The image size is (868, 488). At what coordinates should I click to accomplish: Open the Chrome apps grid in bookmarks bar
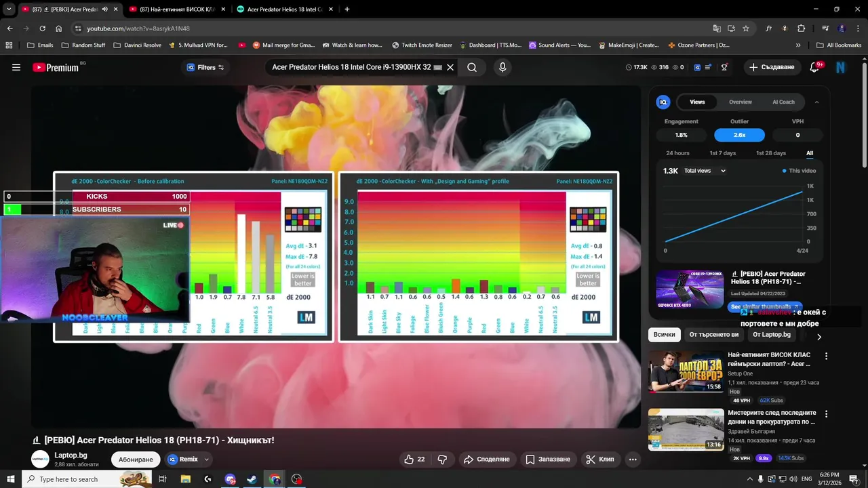9,45
